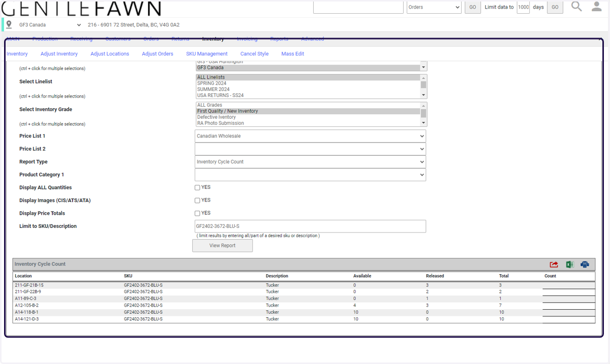Click the location pin icon
The width and height of the screenshot is (610, 364).
pos(9,24)
